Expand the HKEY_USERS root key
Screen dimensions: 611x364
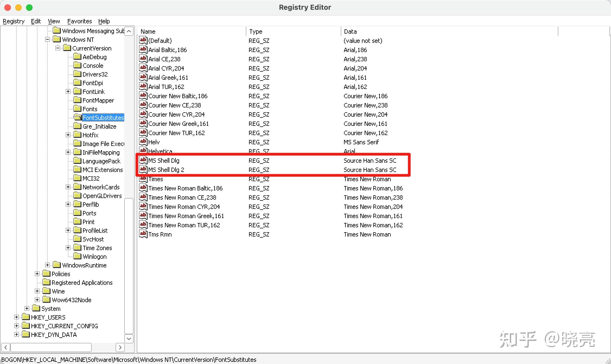point(17,317)
